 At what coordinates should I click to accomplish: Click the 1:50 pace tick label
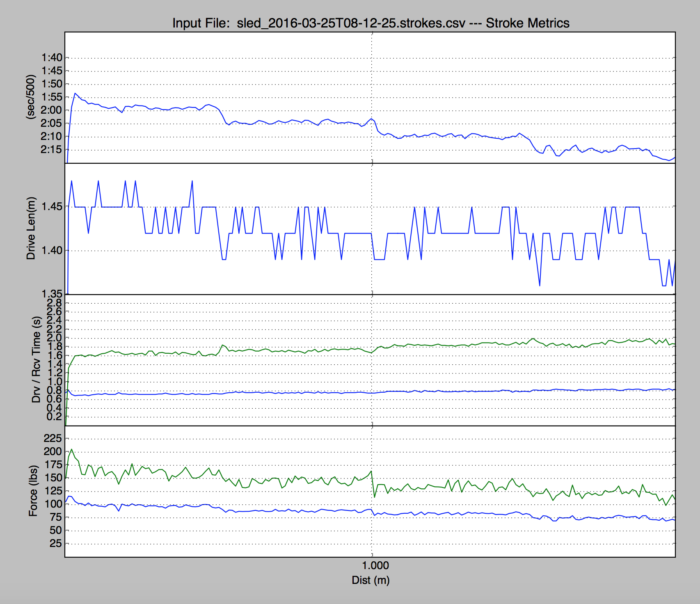52,84
